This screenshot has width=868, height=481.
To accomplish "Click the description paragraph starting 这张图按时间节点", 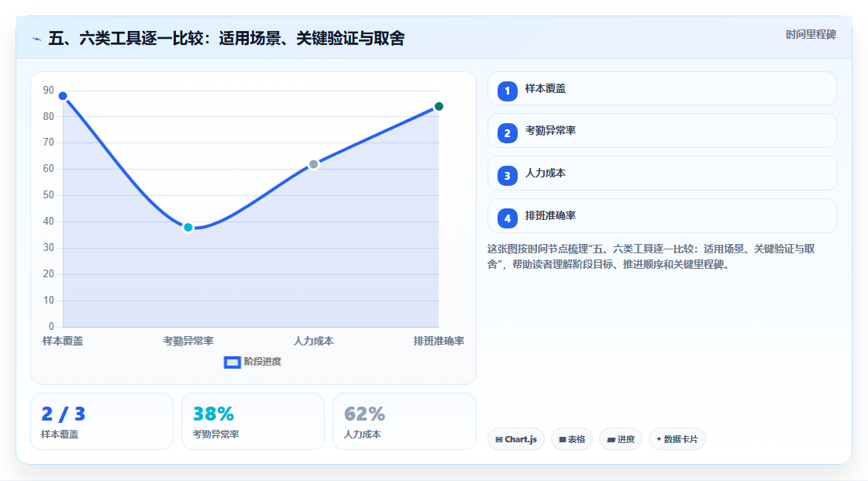I will click(651, 257).
